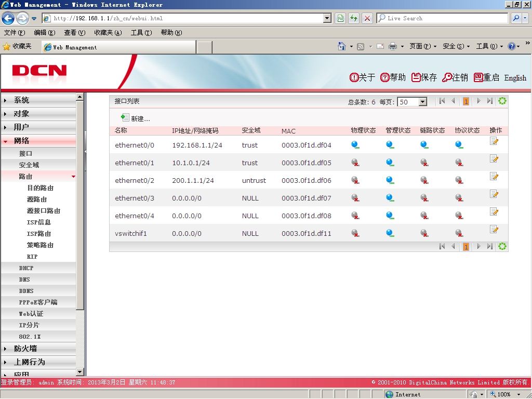The width and height of the screenshot is (532, 399).
Task: Collapse the 路由 submenu
Action: (x=38, y=177)
